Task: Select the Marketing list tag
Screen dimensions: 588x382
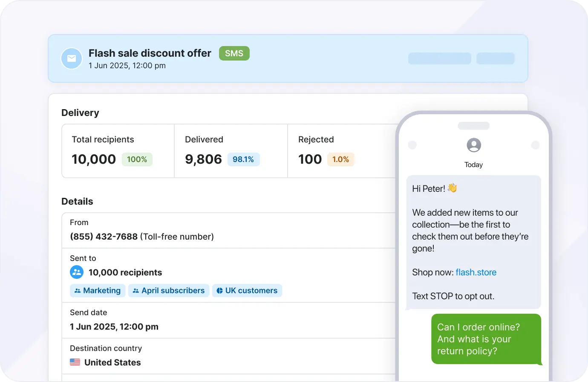Action: coord(98,291)
